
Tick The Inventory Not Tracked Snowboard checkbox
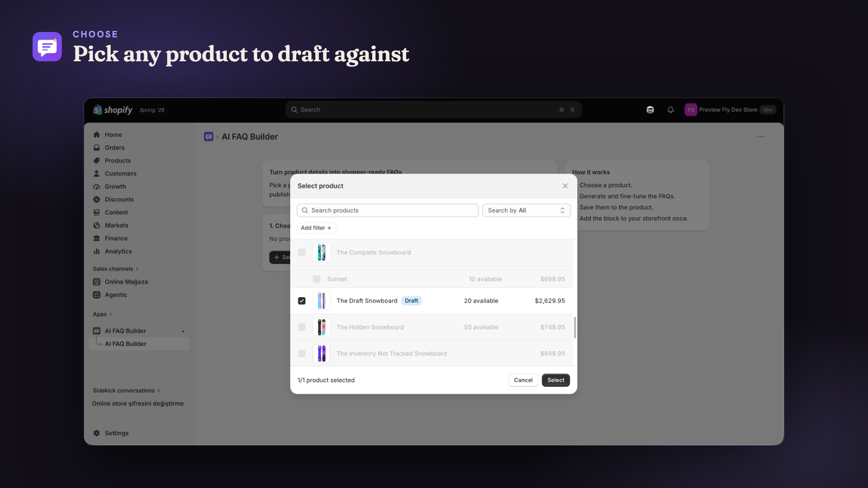click(x=302, y=354)
